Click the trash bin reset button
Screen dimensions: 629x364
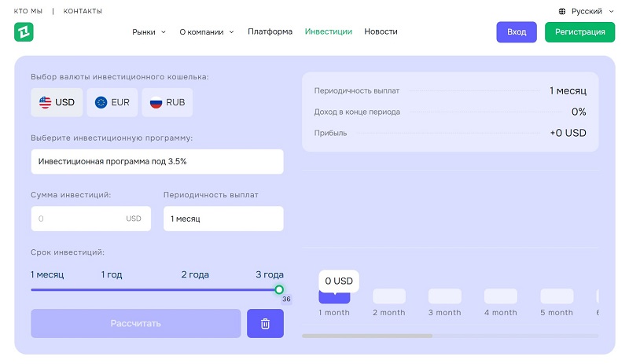pos(265,323)
